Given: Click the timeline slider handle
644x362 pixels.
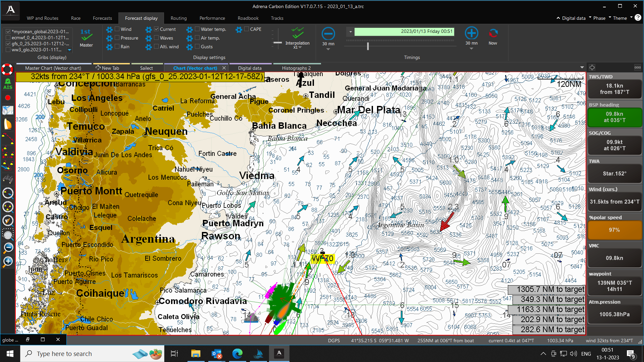Looking at the screenshot, I should point(368,46).
